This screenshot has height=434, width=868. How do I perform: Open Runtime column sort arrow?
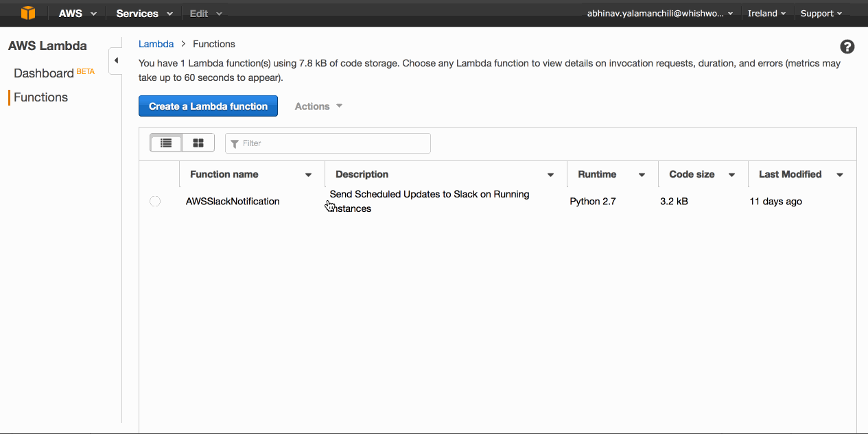pyautogui.click(x=642, y=175)
